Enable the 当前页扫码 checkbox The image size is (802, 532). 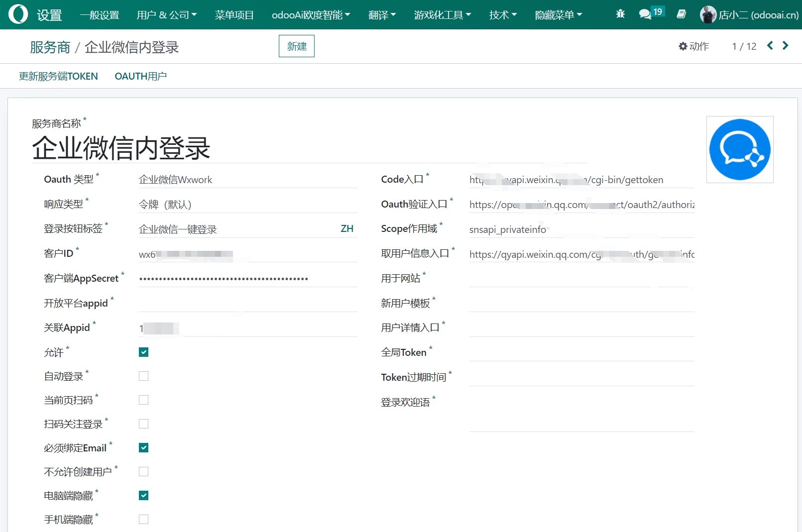143,400
